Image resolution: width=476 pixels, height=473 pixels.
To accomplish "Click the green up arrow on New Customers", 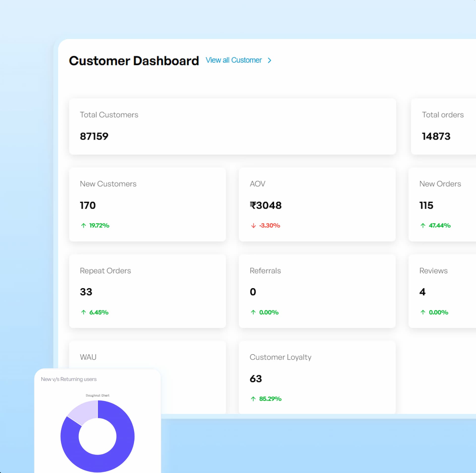I will click(x=84, y=225).
